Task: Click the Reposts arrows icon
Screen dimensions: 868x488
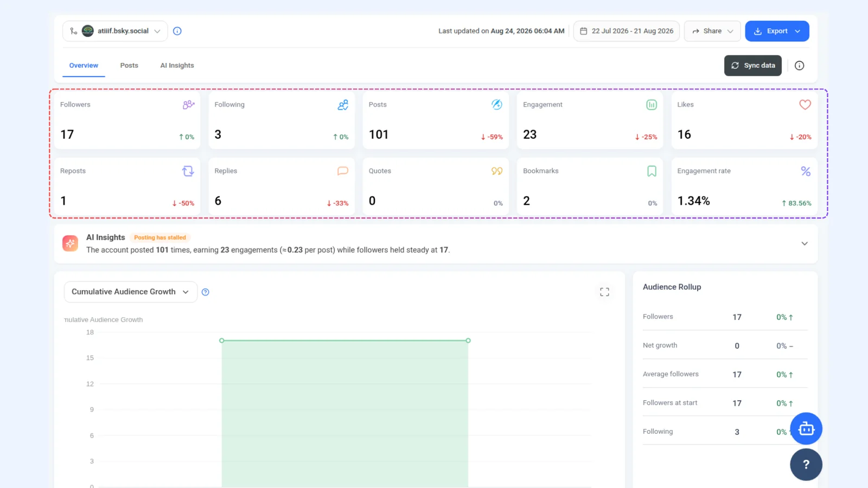Action: tap(188, 171)
